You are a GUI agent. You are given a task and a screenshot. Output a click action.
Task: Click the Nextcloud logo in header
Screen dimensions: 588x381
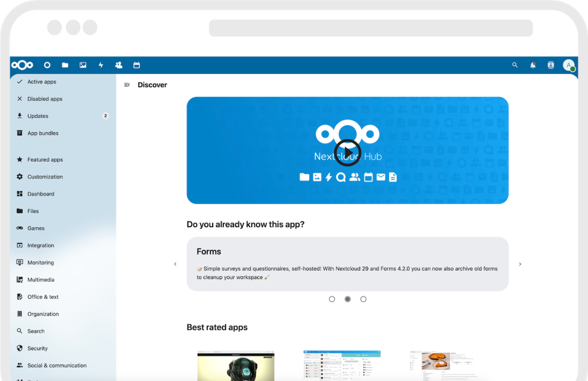point(22,65)
